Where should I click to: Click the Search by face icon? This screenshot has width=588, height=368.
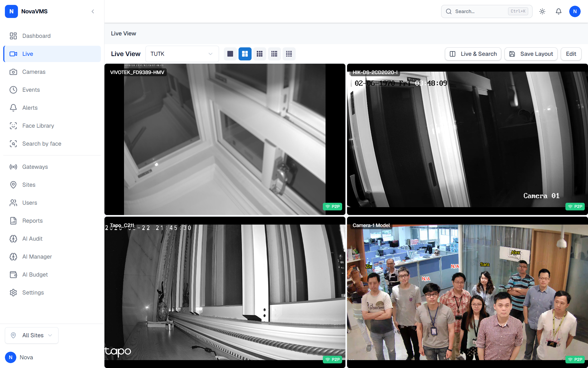[13, 144]
